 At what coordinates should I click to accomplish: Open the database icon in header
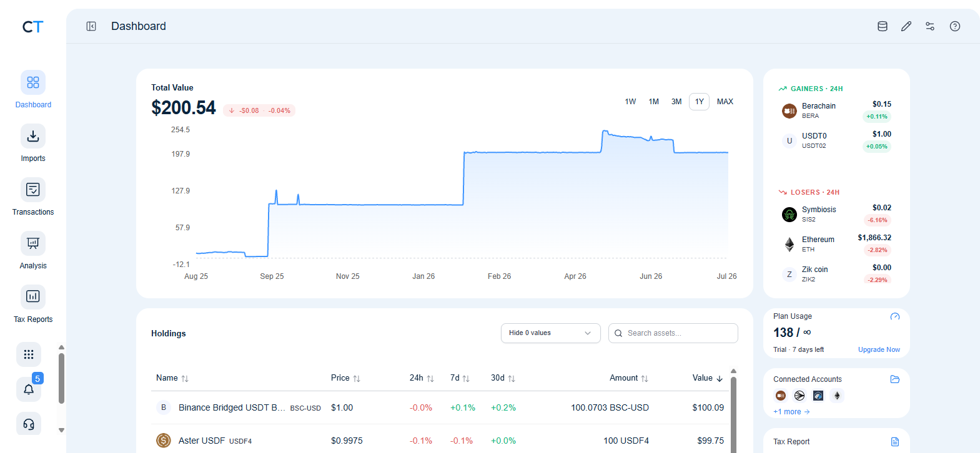point(883,26)
